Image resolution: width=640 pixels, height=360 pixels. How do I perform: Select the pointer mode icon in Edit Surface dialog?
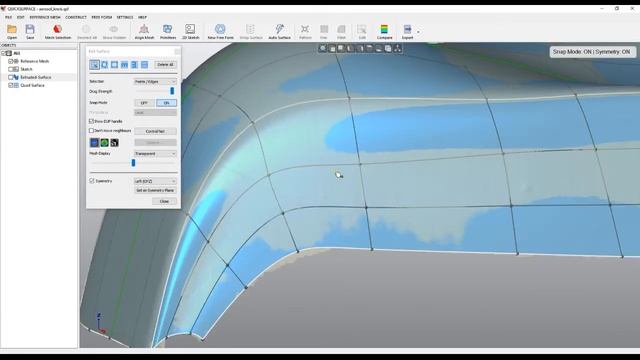(x=94, y=64)
